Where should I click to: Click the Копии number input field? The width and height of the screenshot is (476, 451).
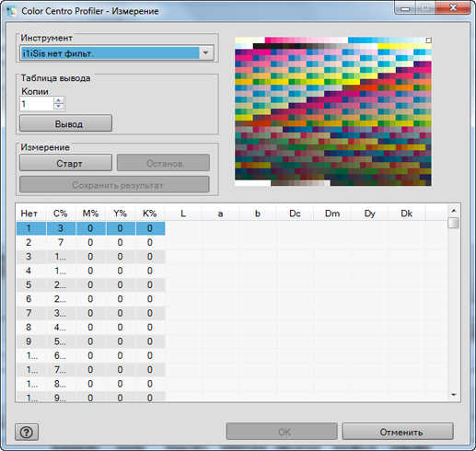click(x=37, y=104)
